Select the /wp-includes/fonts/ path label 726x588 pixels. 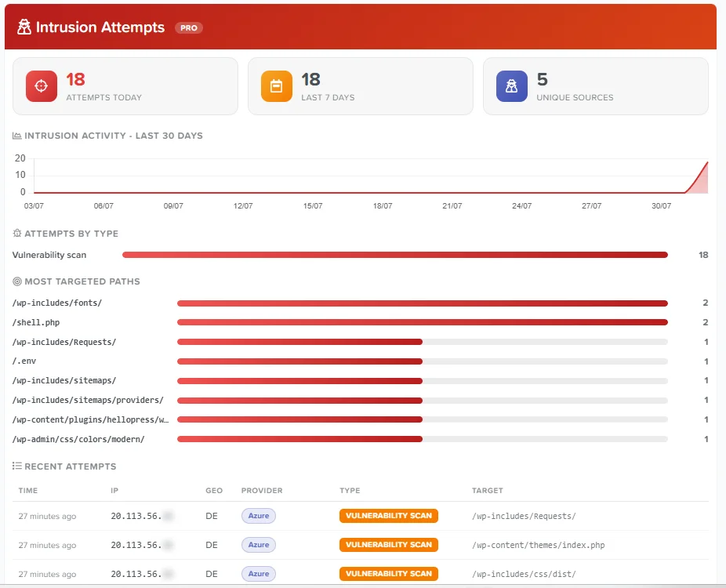[57, 303]
